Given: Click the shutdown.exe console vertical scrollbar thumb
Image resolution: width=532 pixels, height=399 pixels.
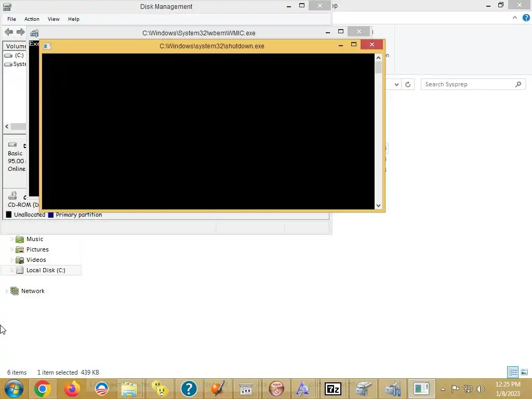Looking at the screenshot, I should (x=378, y=68).
